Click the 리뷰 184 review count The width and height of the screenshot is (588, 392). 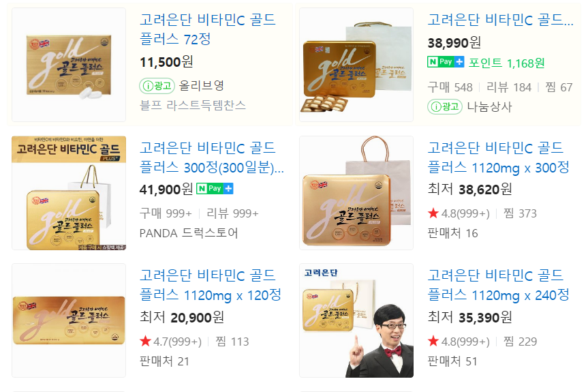[509, 87]
